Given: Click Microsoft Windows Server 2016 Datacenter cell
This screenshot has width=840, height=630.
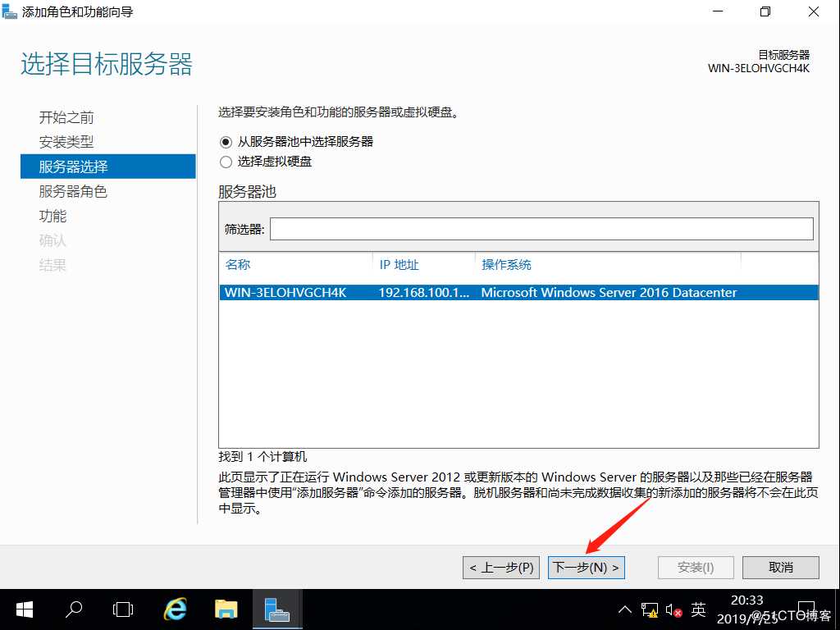Looking at the screenshot, I should click(609, 293).
